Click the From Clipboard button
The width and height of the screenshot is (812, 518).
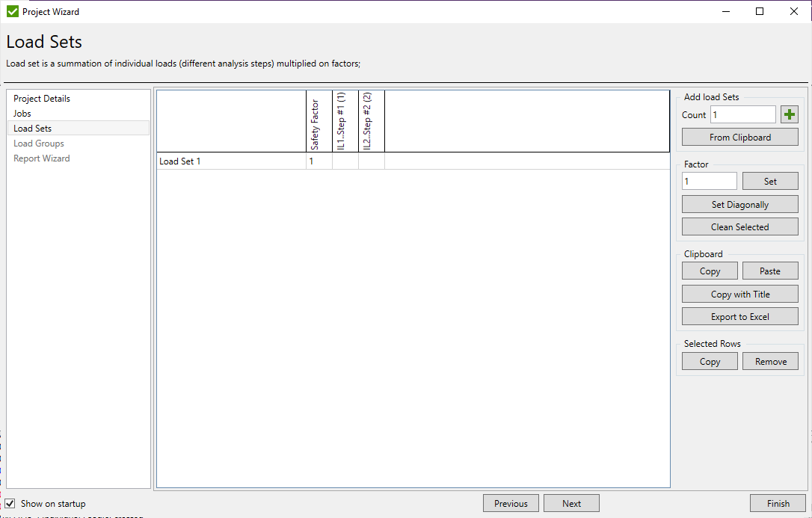740,137
